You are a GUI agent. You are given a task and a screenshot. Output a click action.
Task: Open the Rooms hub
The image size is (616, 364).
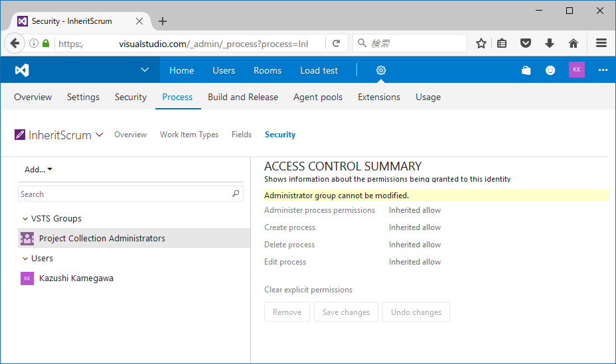click(x=268, y=70)
